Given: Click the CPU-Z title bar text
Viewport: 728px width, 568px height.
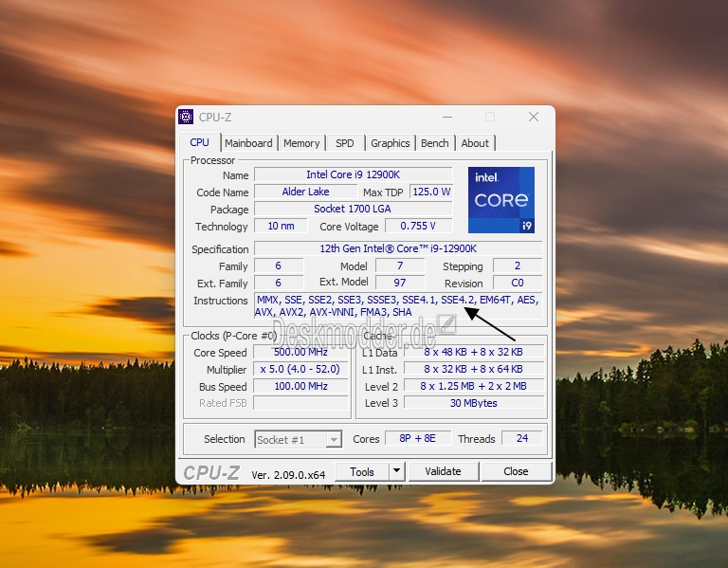Looking at the screenshot, I should 215,118.
